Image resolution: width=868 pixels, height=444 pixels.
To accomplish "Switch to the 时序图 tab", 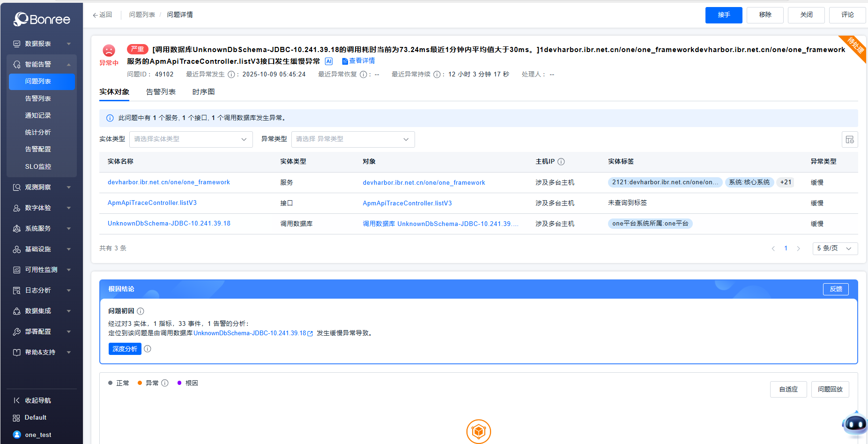I will point(203,91).
